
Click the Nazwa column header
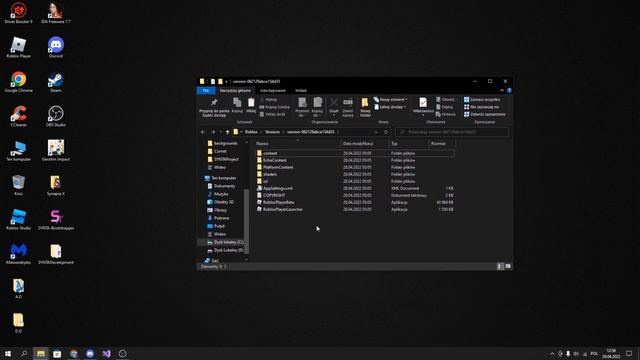pos(297,144)
